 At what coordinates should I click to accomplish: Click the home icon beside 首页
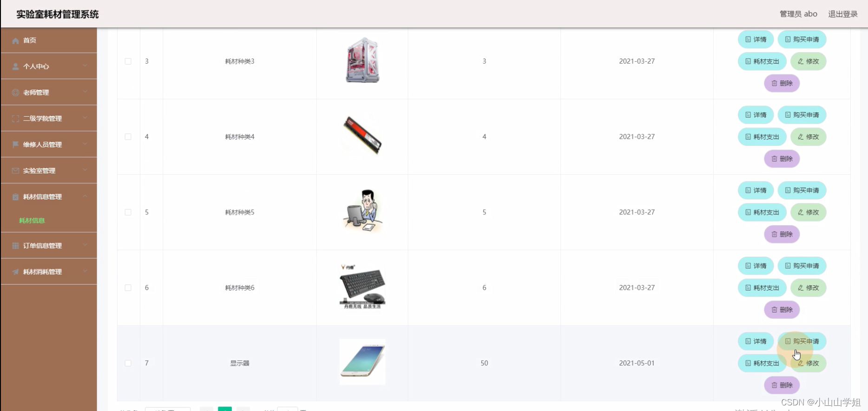tap(15, 41)
